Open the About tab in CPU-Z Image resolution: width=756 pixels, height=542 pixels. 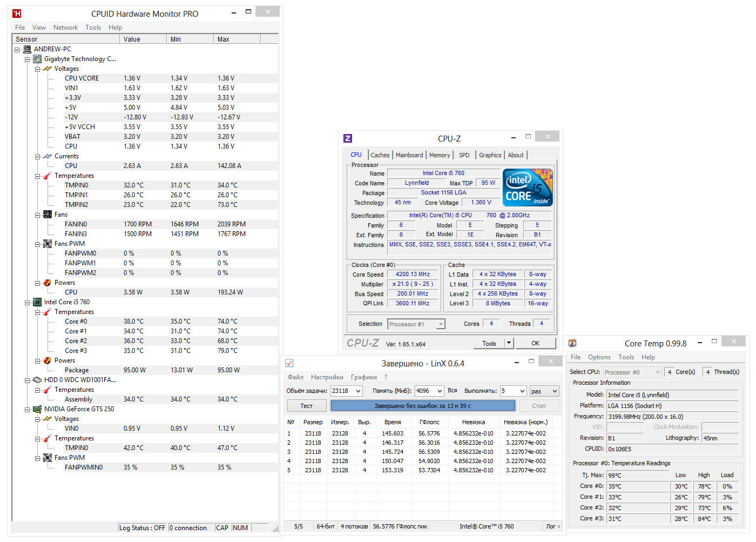coord(516,155)
